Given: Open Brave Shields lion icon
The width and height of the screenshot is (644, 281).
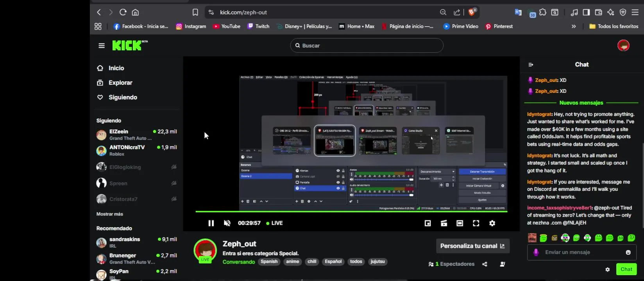Looking at the screenshot, I should point(472,12).
